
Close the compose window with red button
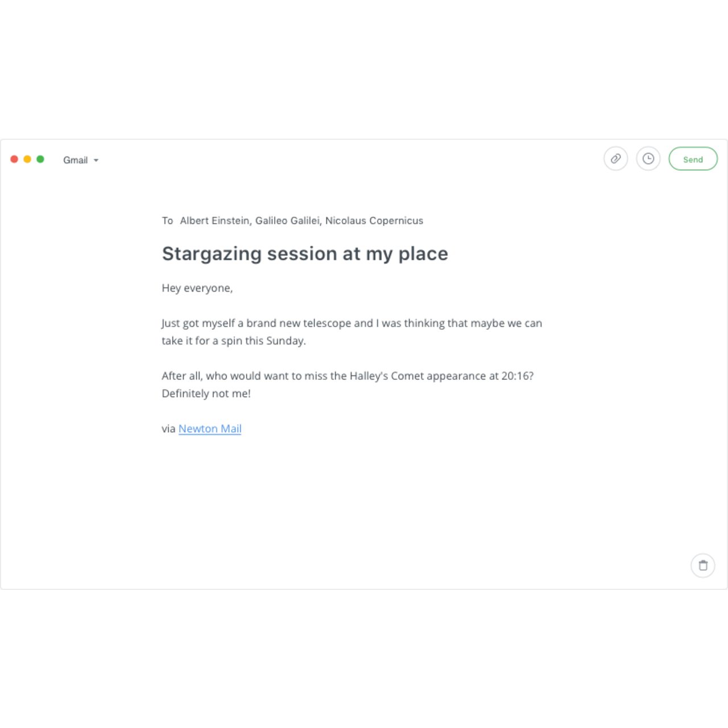tap(14, 159)
